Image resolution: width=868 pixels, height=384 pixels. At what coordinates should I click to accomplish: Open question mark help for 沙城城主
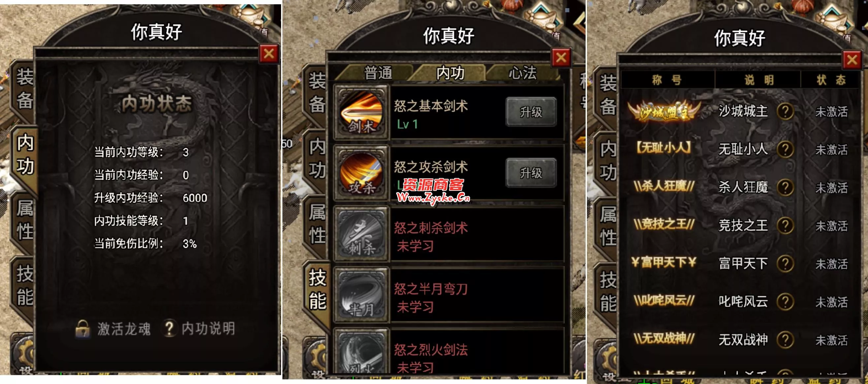click(x=785, y=111)
